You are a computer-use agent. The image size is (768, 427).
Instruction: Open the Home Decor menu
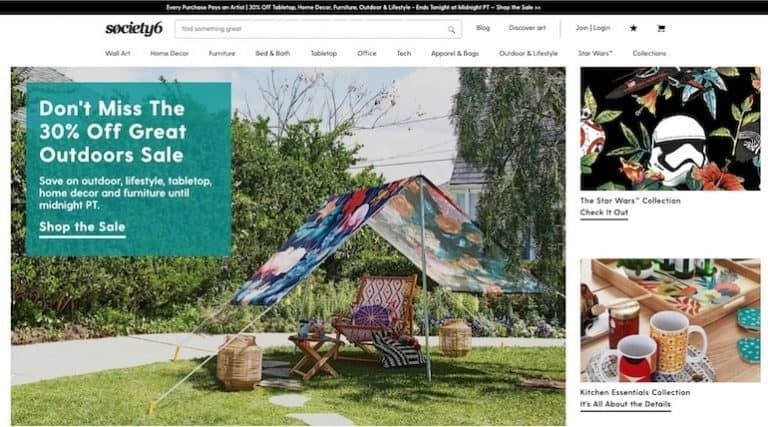click(169, 53)
